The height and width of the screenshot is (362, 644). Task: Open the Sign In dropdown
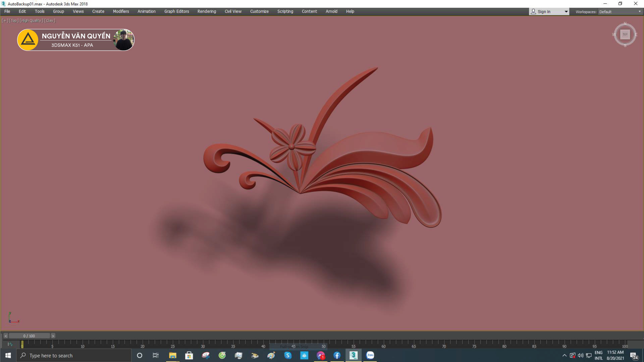(566, 12)
